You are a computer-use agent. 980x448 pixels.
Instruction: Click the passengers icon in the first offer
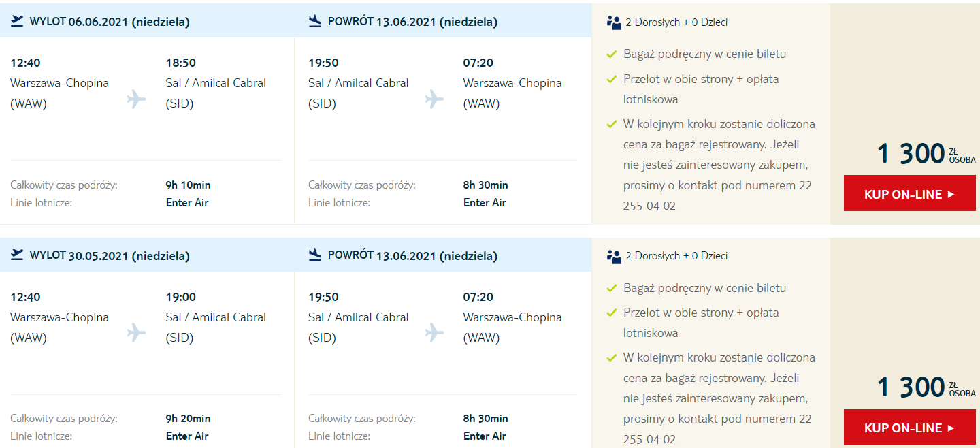tap(614, 22)
